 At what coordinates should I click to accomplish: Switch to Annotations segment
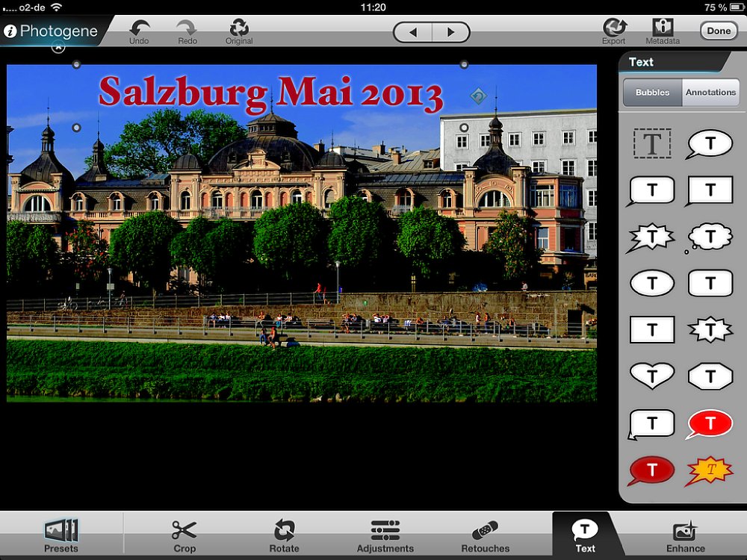(x=710, y=93)
